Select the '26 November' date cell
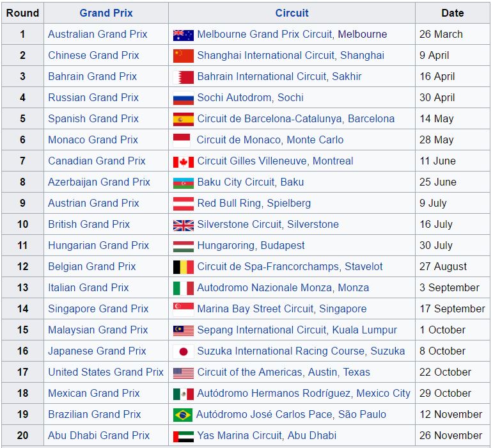 [452, 435]
